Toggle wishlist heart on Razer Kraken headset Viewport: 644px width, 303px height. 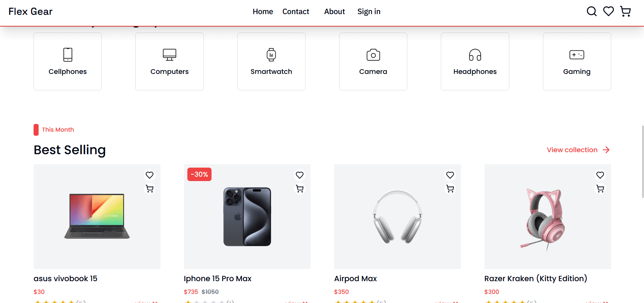pyautogui.click(x=600, y=175)
